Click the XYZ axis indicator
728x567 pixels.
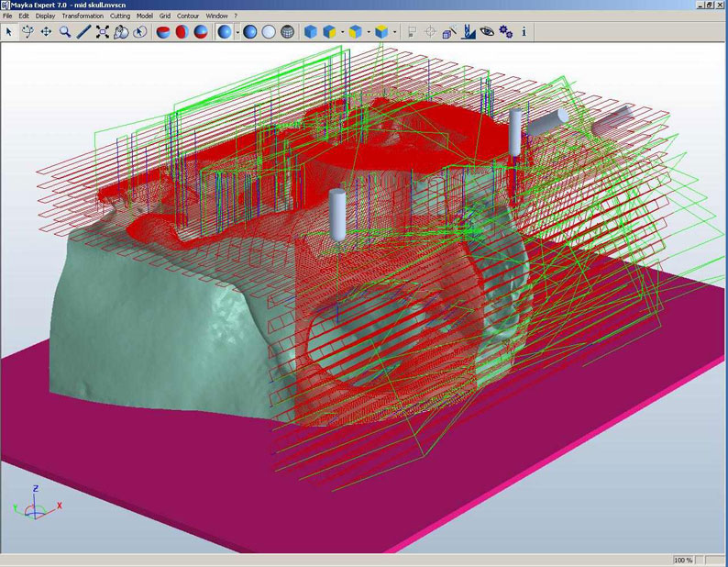(37, 504)
